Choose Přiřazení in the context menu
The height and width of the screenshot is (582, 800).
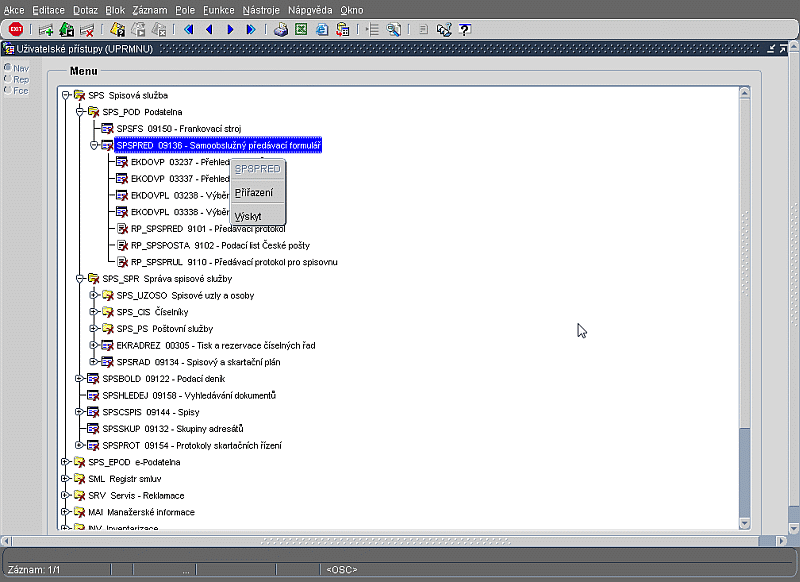point(258,192)
